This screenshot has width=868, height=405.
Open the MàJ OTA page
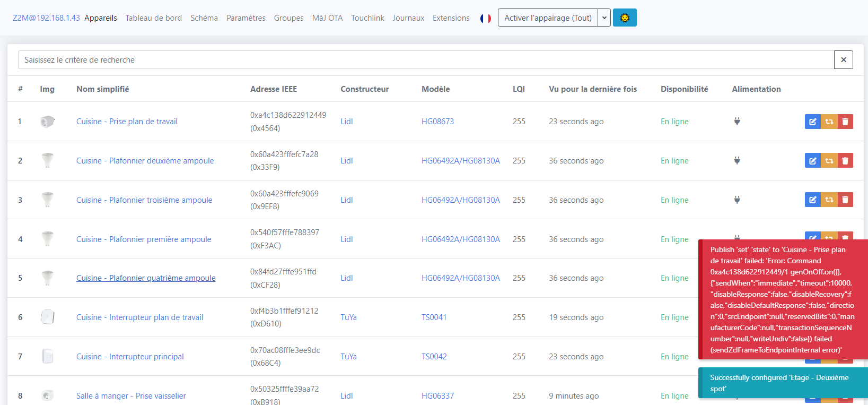[327, 18]
